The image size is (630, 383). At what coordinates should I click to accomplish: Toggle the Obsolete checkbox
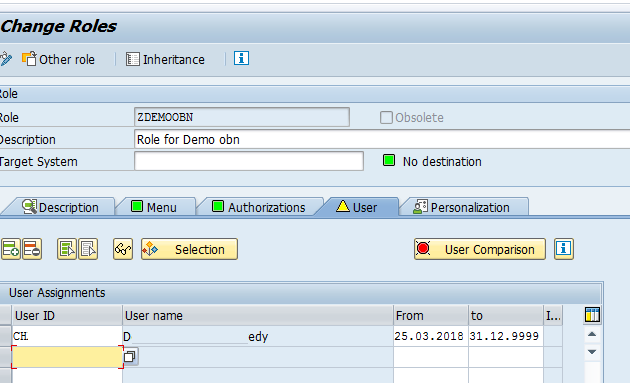[386, 118]
